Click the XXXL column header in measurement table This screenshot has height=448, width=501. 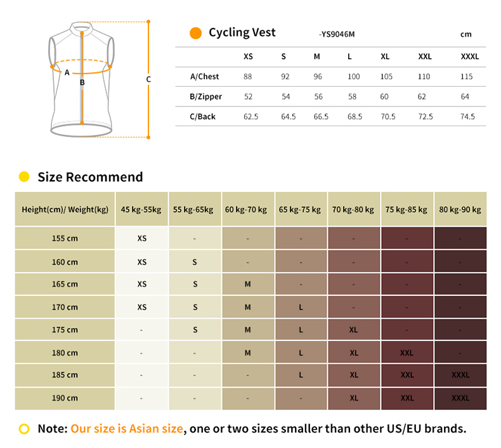pyautogui.click(x=469, y=56)
